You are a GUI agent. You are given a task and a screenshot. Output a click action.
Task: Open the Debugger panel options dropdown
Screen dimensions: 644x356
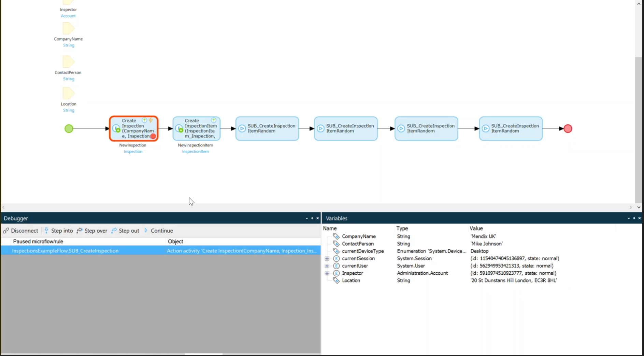307,218
